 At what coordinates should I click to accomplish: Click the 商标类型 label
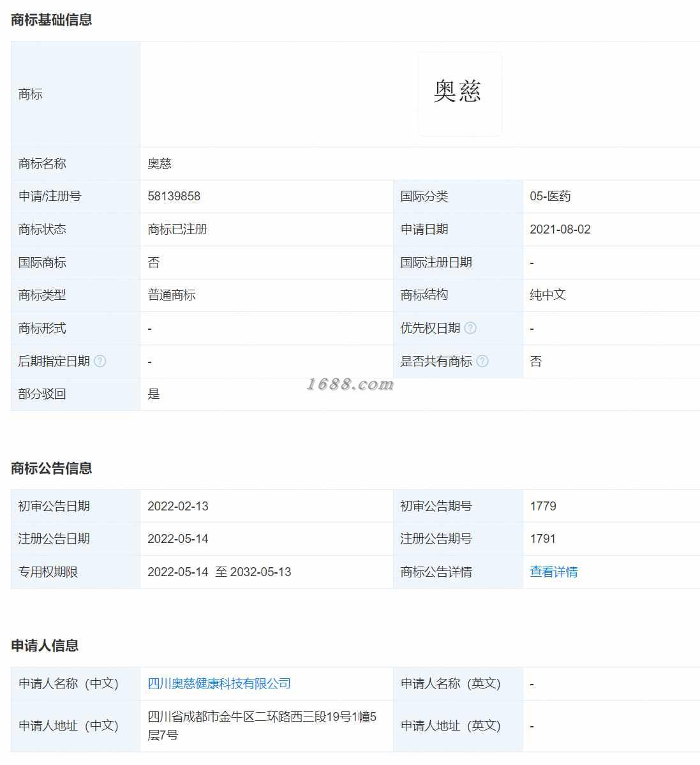(42, 295)
